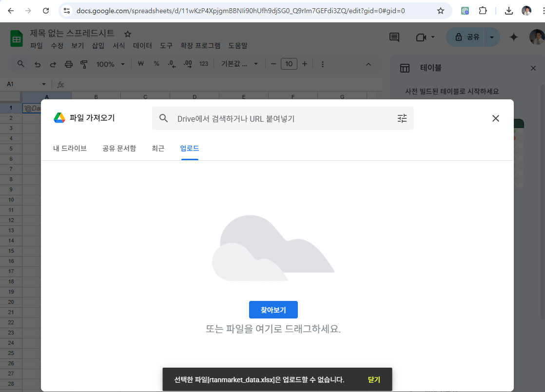Image resolution: width=545 pixels, height=392 pixels.
Task: Open the browser downloads icon
Action: [509, 11]
